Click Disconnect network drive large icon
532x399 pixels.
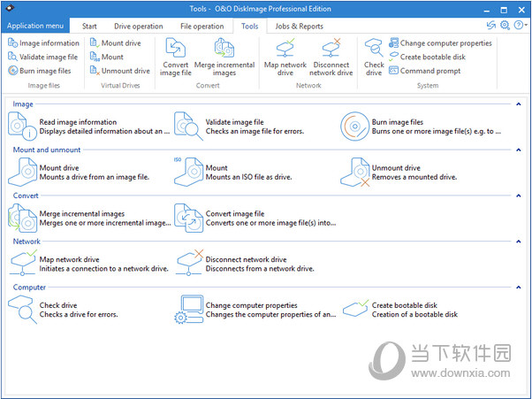click(190, 263)
